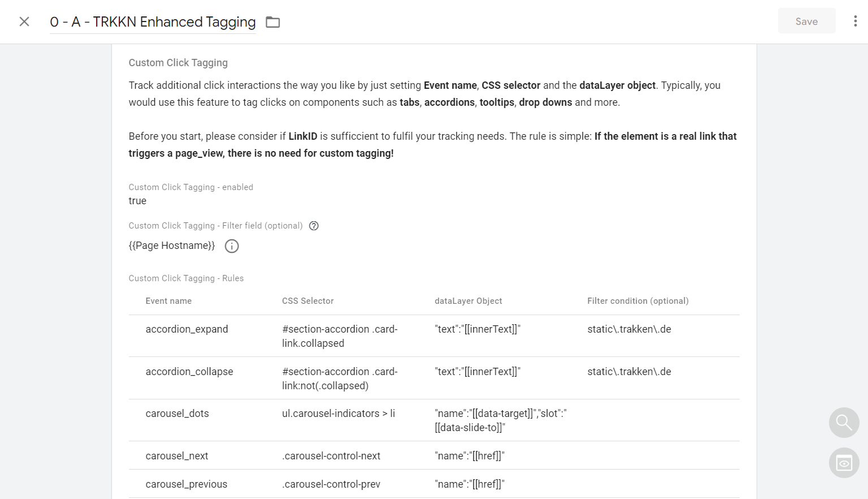
Task: Click the dataLayer Object column header
Action: click(x=468, y=300)
